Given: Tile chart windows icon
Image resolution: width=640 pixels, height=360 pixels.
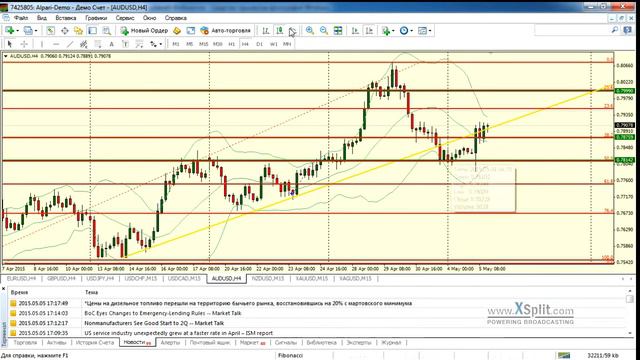Looking at the screenshot, I should click(x=338, y=31).
